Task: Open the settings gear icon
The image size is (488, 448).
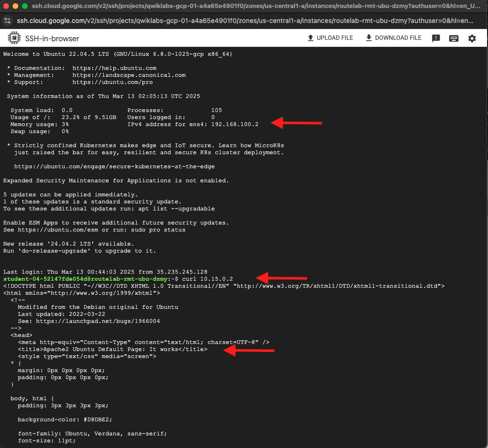Action: point(472,38)
